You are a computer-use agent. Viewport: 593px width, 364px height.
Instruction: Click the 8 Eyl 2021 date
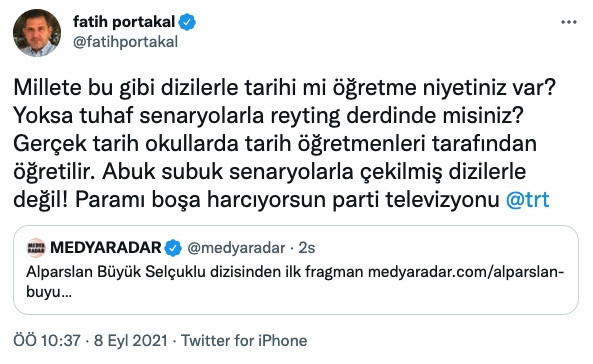tap(130, 341)
